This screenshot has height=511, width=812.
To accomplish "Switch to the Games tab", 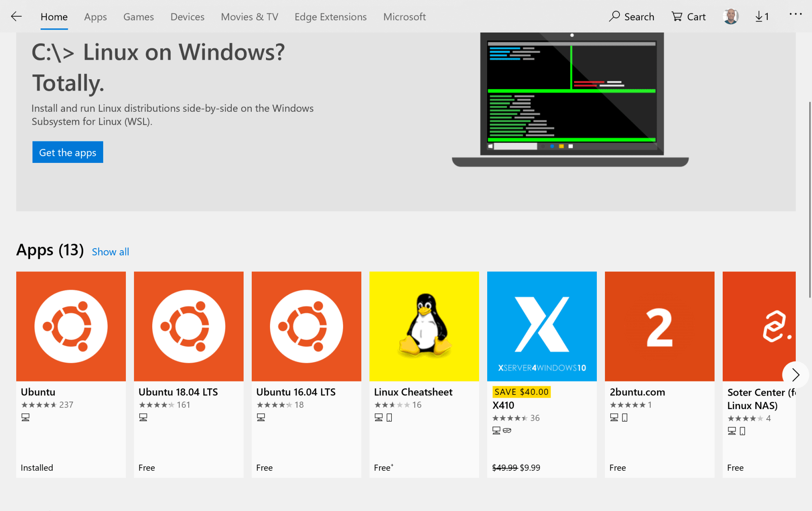I will (138, 17).
